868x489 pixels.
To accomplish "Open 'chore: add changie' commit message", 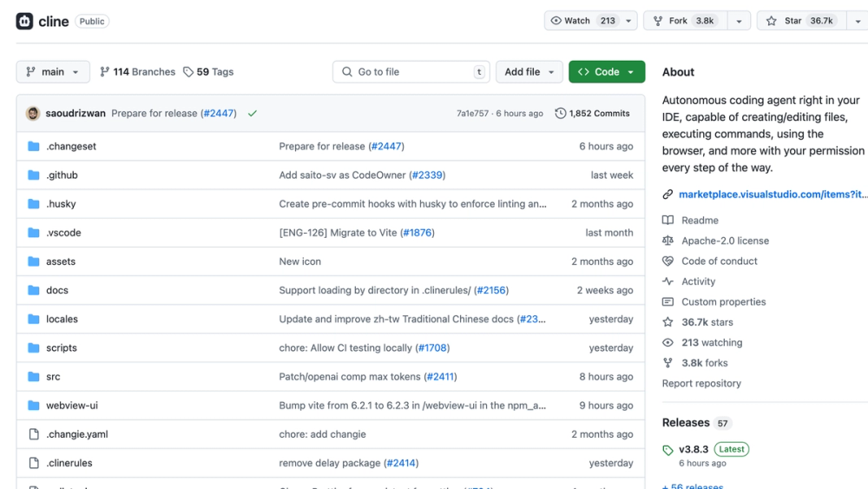I will click(x=322, y=434).
